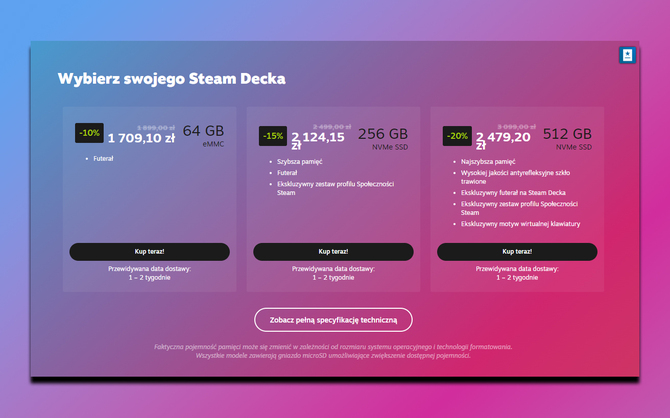Buy the 512 GB model with Kup teraz!

517,252
